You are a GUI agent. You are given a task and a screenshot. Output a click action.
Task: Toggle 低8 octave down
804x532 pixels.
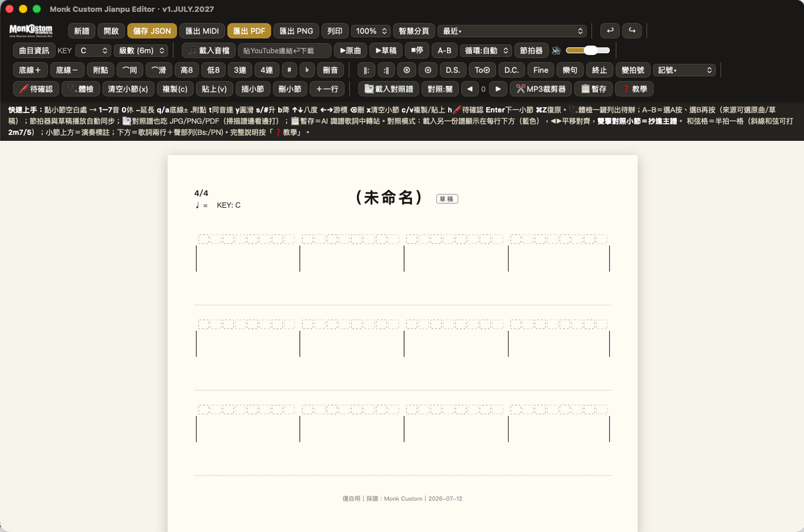213,70
